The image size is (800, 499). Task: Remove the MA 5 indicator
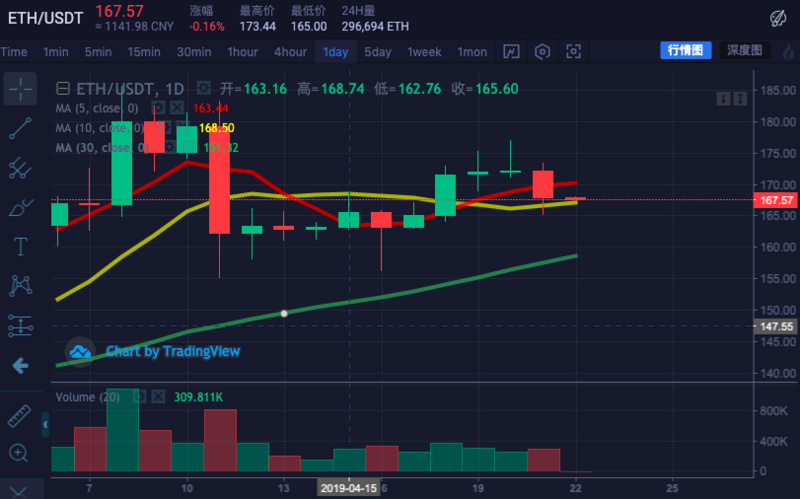click(176, 107)
